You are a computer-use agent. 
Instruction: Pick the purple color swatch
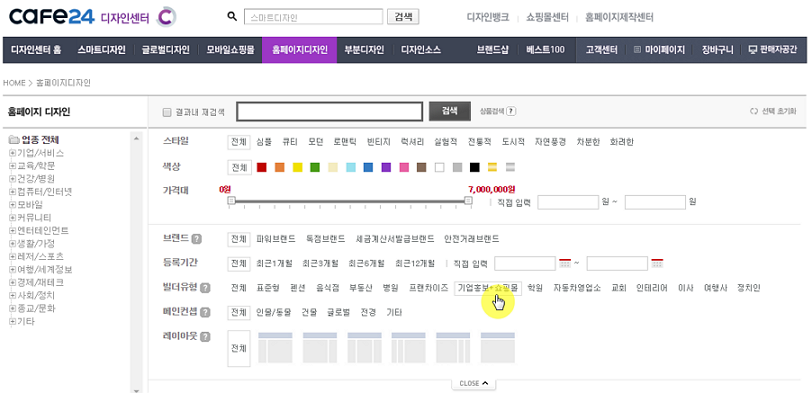coord(386,167)
